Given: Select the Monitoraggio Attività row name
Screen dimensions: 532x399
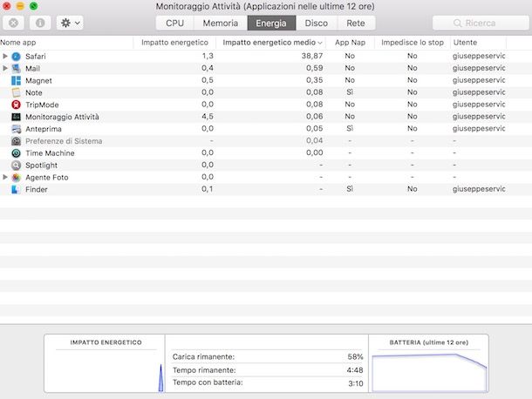Looking at the screenshot, I should coord(62,117).
